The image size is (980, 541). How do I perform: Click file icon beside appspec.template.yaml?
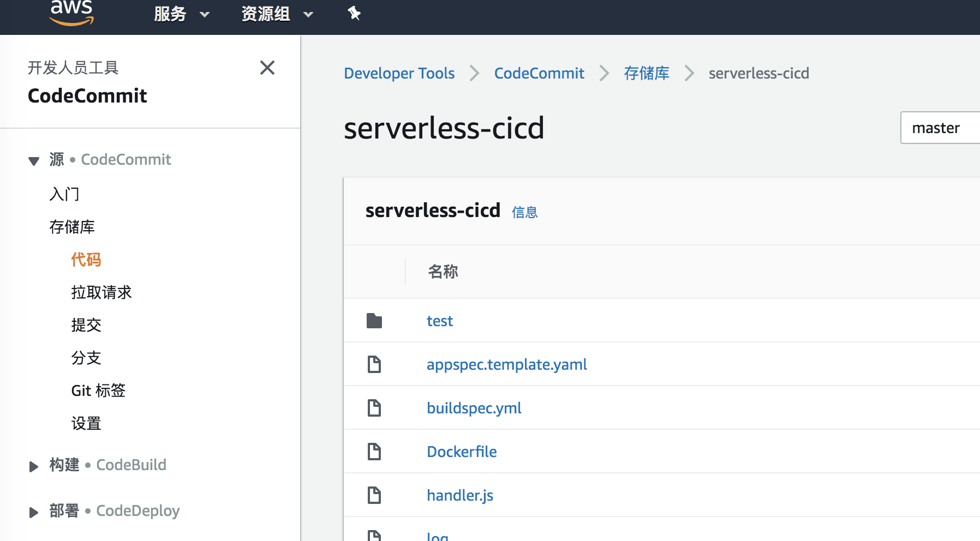[x=374, y=364]
